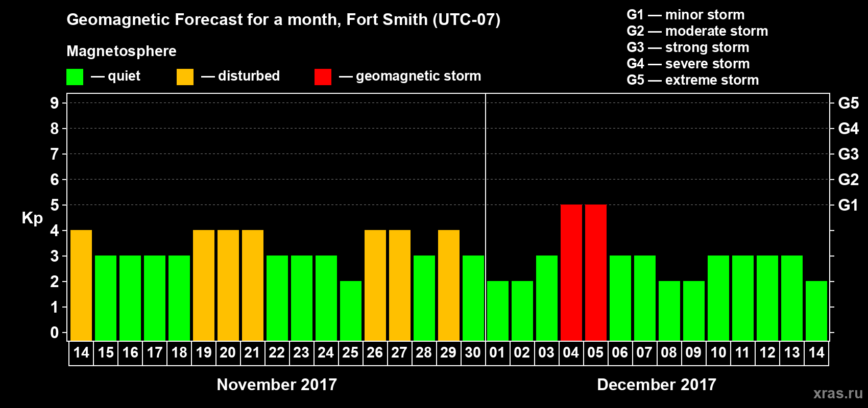Click the 'December 2017' month label
This screenshot has width=868, height=408.
pos(657,385)
